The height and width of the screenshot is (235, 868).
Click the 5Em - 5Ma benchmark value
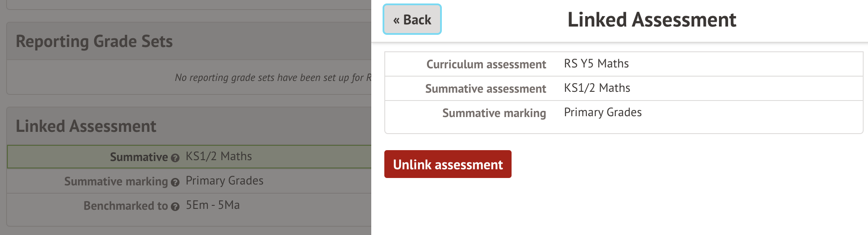click(213, 205)
